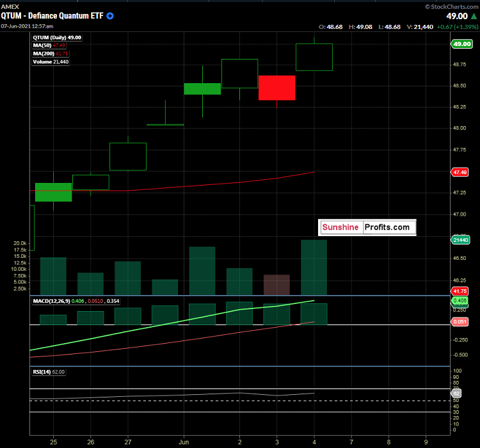
Task: Click the 9 date label on the axis
Action: click(426, 442)
